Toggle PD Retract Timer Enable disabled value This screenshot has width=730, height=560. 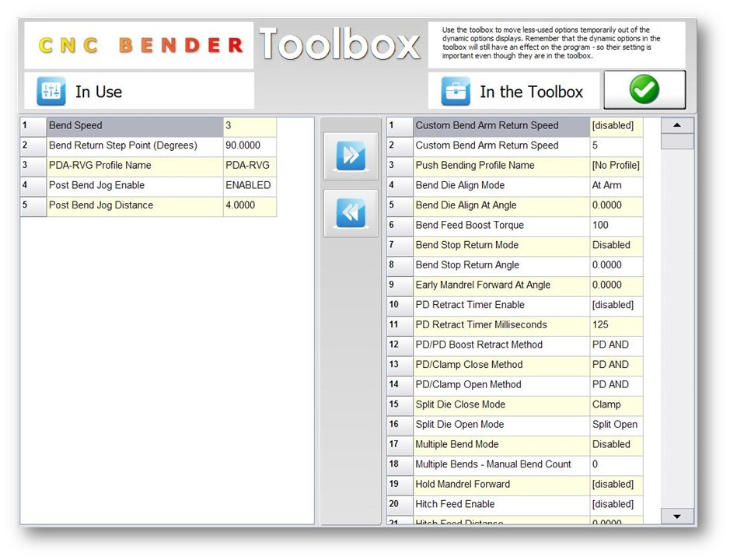click(616, 305)
